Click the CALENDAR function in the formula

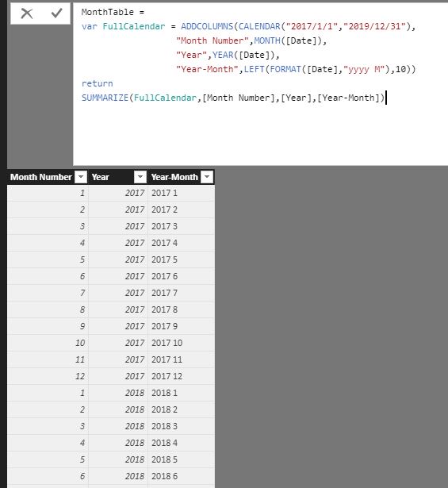point(259,26)
